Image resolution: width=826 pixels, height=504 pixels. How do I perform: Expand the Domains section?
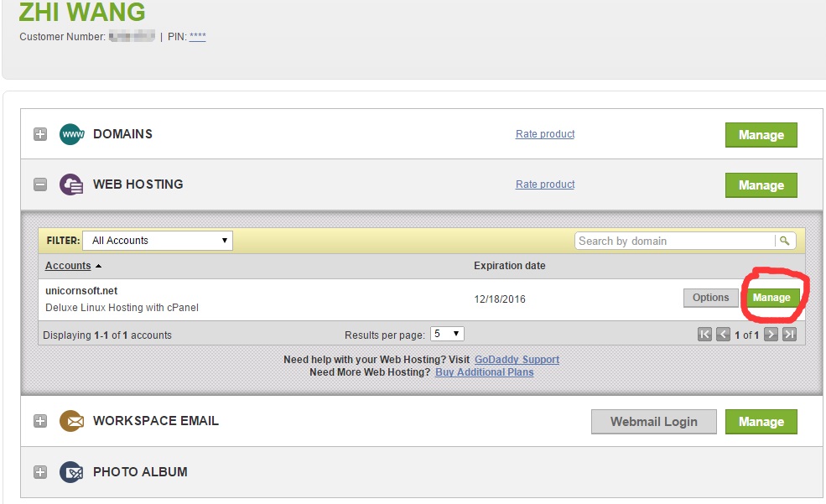click(x=40, y=134)
